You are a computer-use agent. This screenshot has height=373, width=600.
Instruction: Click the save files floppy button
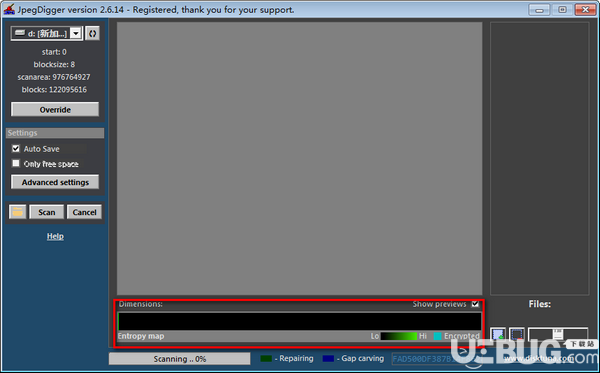tap(558, 334)
